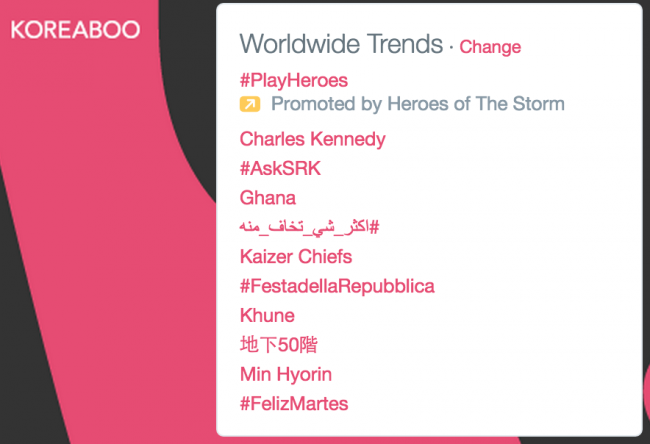This screenshot has height=444, width=650.
Task: Click Promoted by Heroes of The Storm
Action: 417,104
